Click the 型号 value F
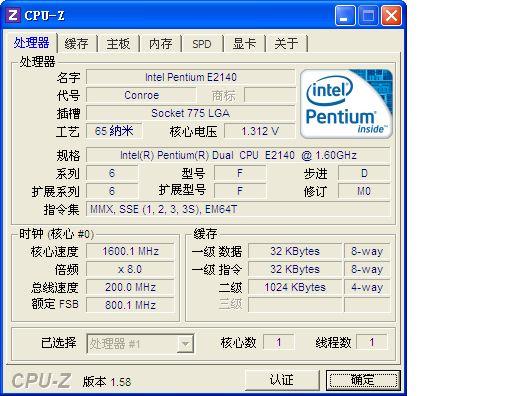 pos(240,173)
